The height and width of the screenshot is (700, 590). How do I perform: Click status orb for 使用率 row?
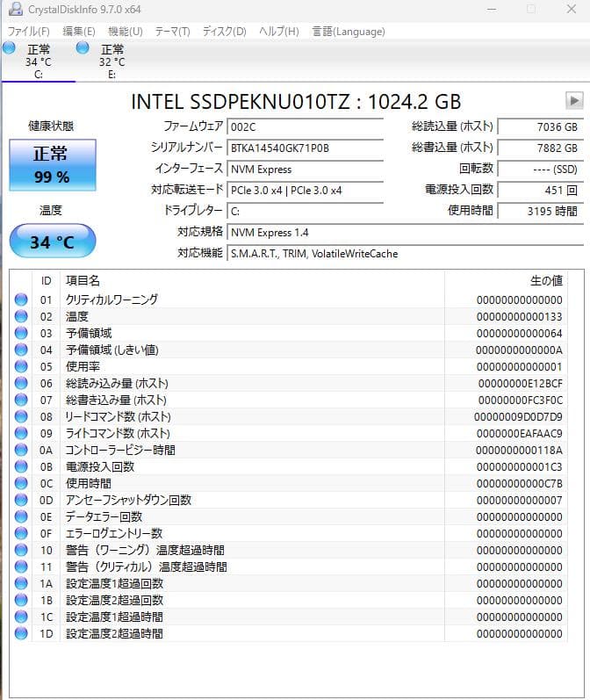(21, 366)
